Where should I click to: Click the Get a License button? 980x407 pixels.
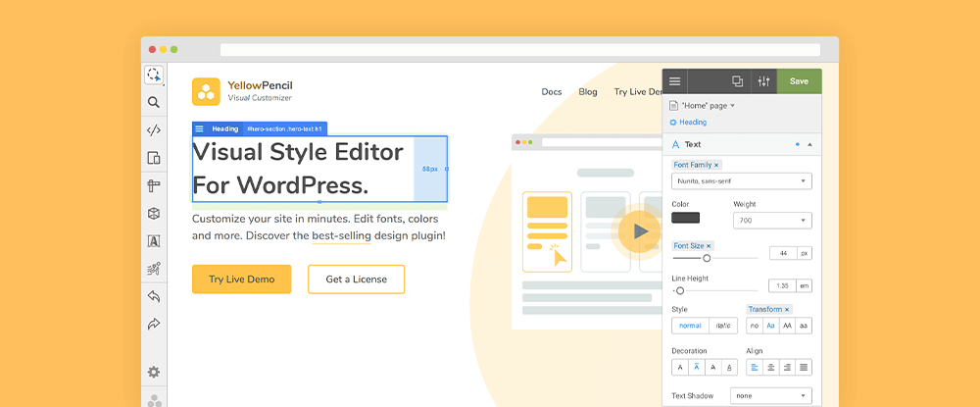[356, 280]
